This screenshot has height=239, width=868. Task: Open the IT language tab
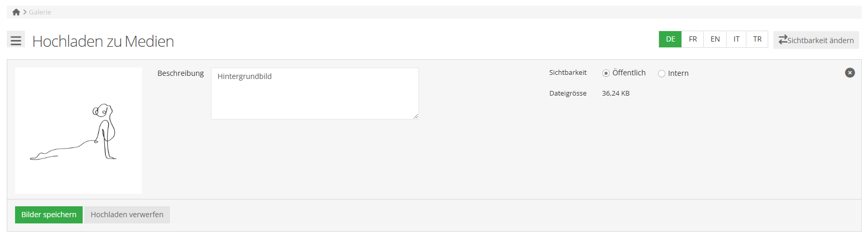(737, 39)
